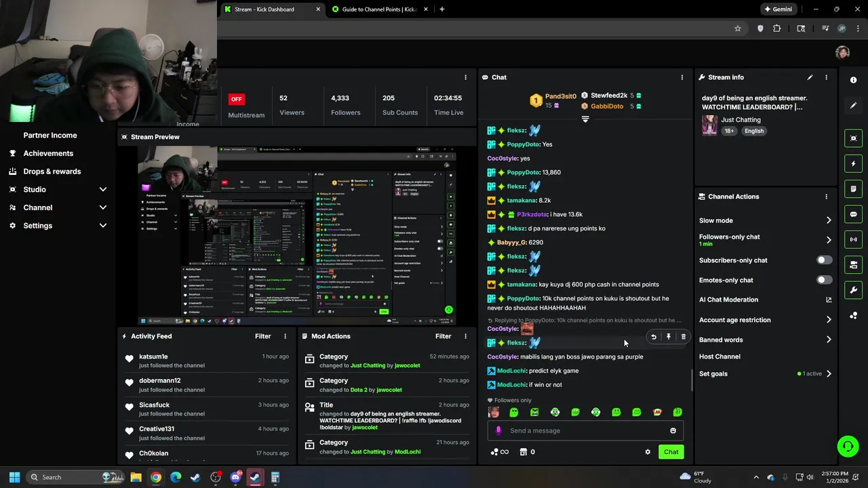Toggle the document mod actions widget icon
This screenshot has height=488, width=868.
tap(853, 188)
